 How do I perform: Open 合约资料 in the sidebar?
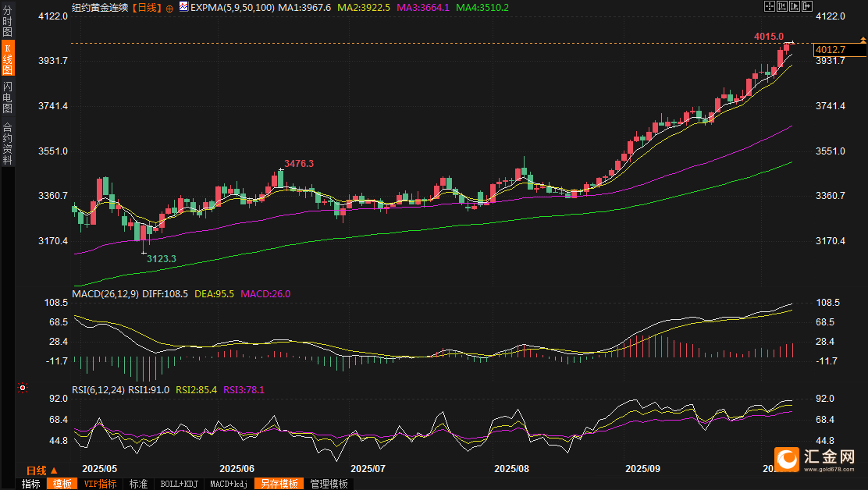[7, 143]
